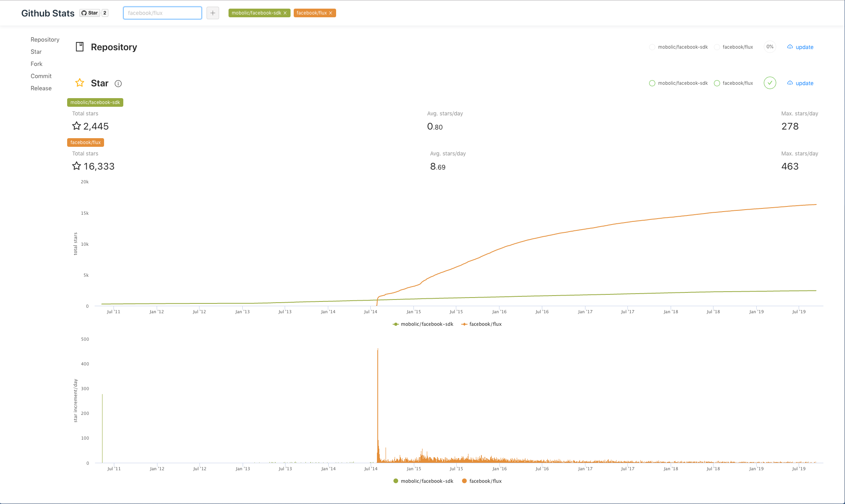
Task: Remove the mobolic/facebook-sdk tag
Action: 285,13
